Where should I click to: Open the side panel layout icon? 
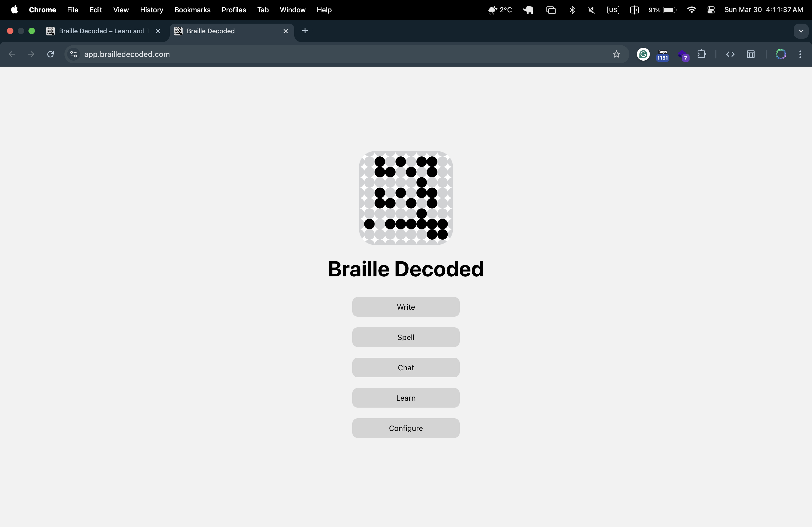(x=751, y=54)
